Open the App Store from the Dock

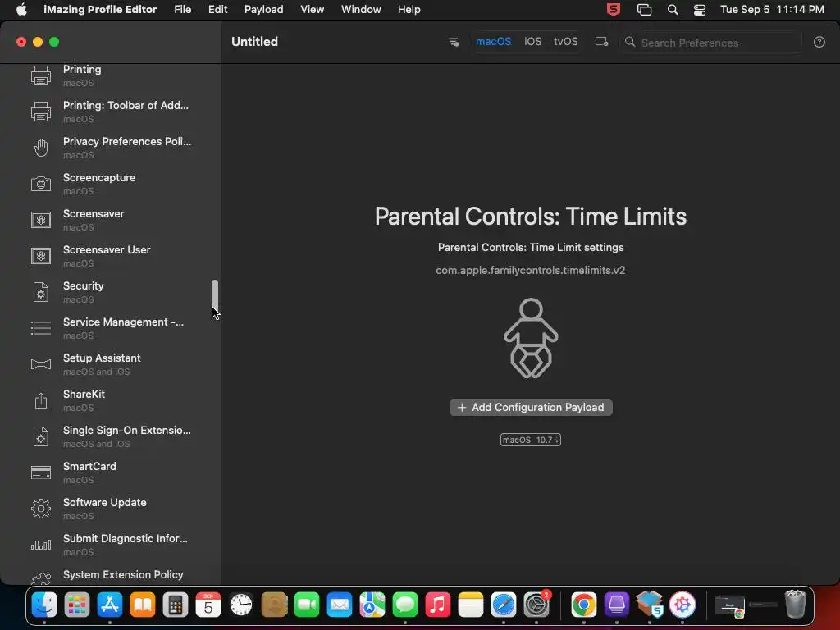(x=110, y=605)
